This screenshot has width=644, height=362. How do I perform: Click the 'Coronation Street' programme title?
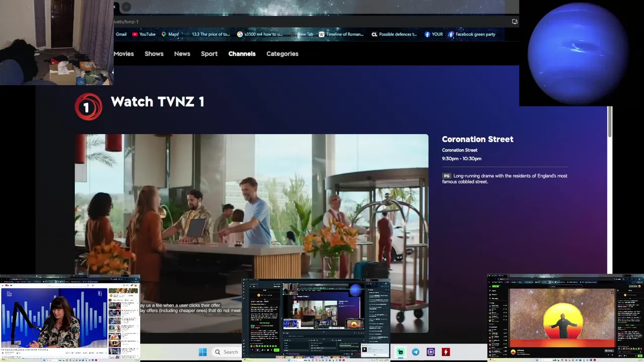(477, 139)
